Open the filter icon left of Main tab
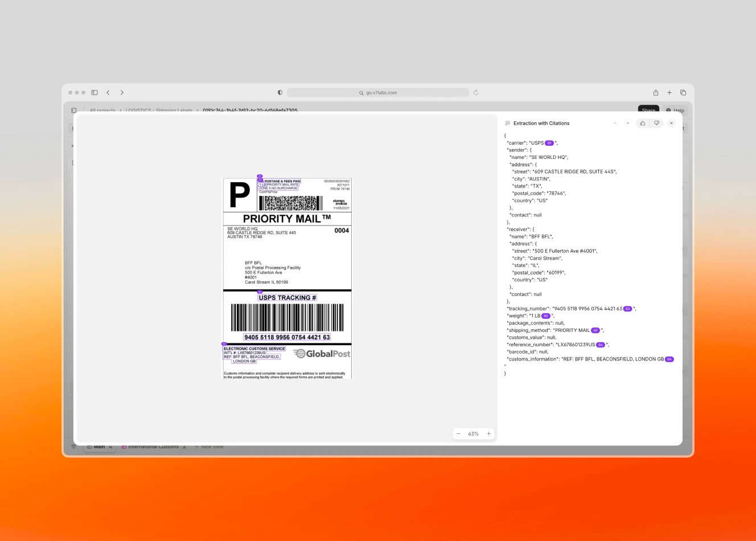756x541 pixels. [x=73, y=447]
